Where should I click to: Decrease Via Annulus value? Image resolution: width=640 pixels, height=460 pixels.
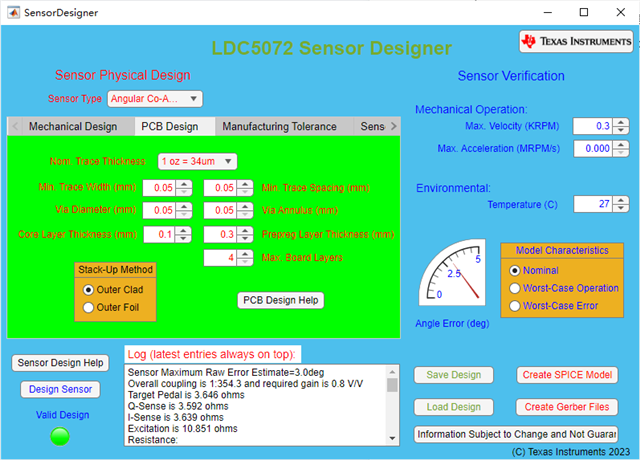pos(245,214)
